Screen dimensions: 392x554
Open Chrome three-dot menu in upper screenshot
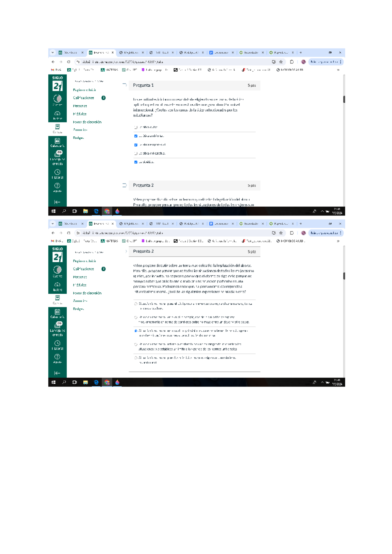[341, 62]
